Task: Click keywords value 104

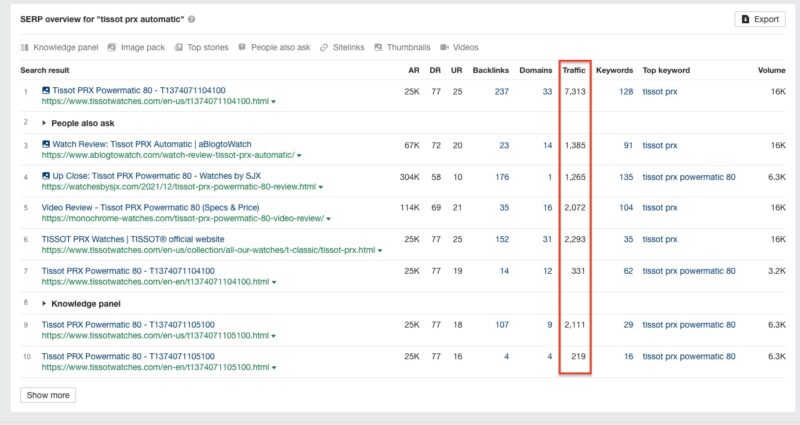Action: [x=626, y=208]
